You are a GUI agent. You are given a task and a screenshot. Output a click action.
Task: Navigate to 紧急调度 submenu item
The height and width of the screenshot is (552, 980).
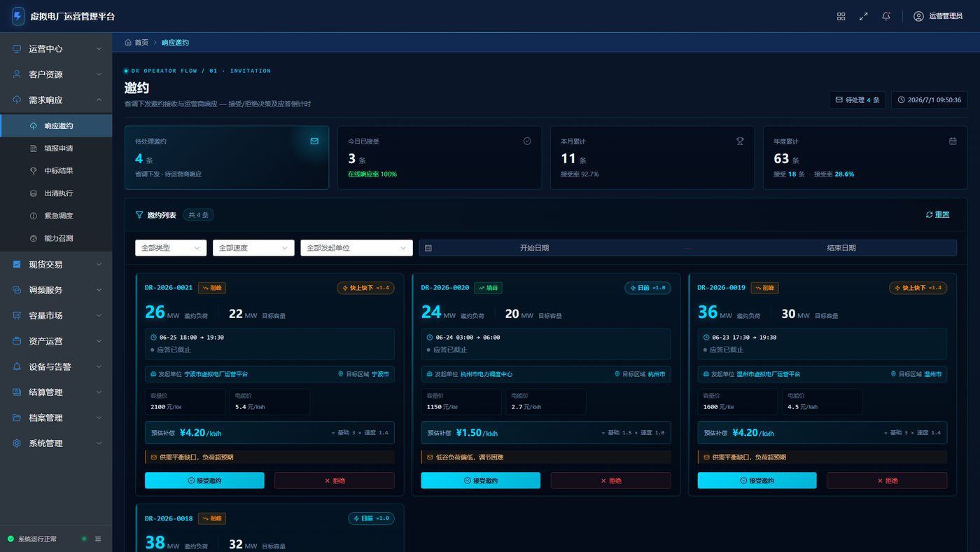[x=56, y=216]
